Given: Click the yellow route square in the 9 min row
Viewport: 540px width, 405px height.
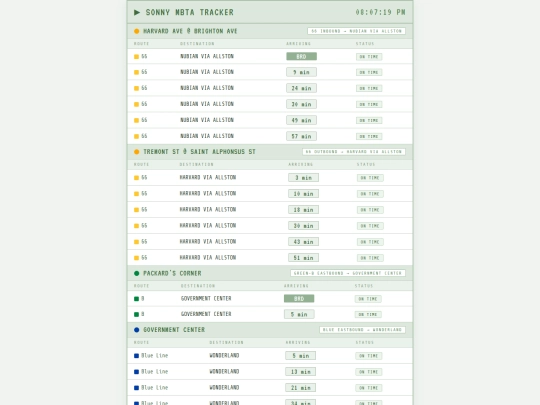Looking at the screenshot, I should click(136, 72).
